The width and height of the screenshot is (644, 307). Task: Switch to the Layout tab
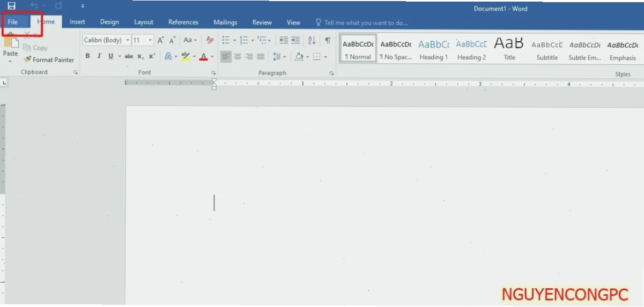click(144, 22)
